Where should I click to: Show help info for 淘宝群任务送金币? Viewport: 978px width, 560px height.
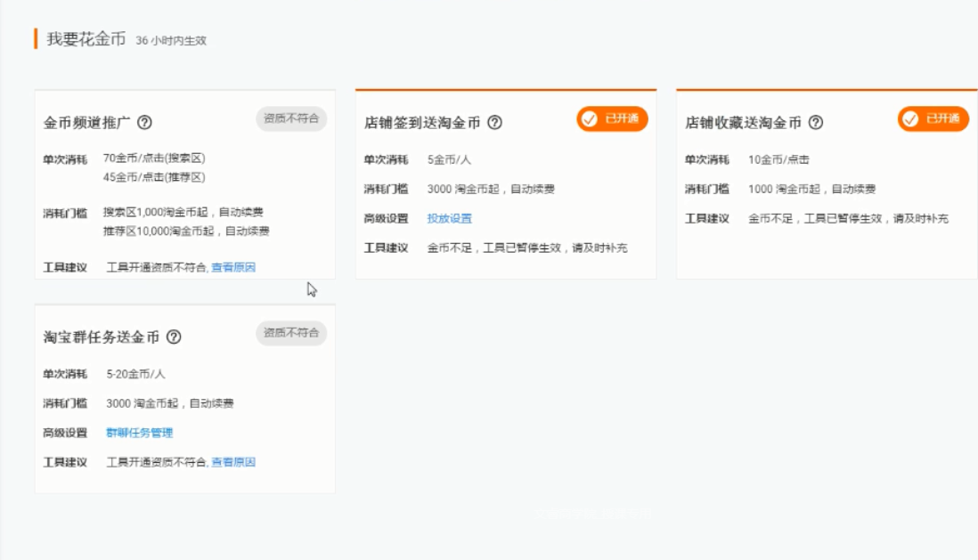[174, 337]
